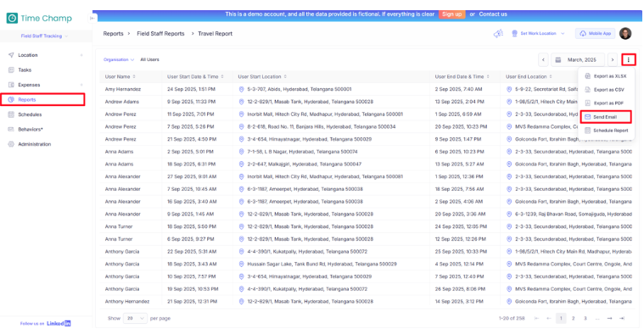Open the Location sidebar section
Screen dimensions: 644x334
(27, 55)
